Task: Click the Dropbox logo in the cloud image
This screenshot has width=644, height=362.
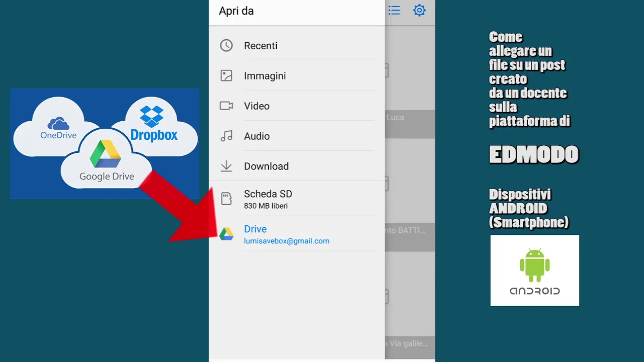Action: tap(153, 123)
